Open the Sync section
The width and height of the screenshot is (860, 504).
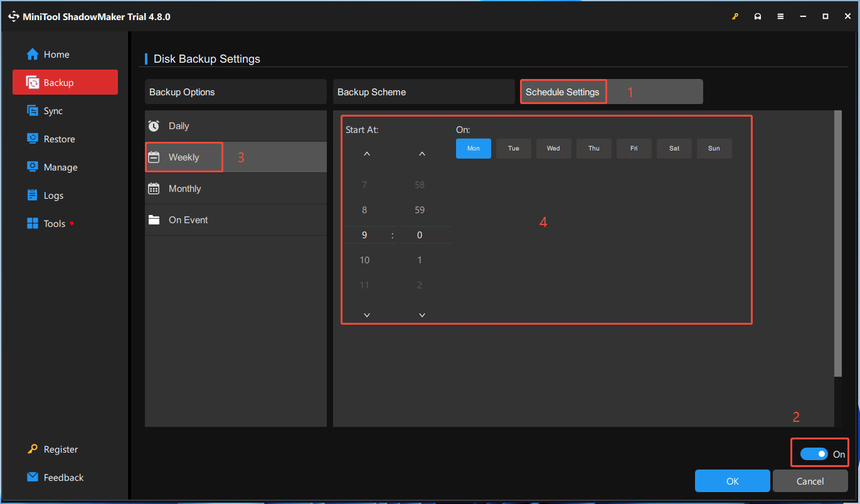[52, 110]
